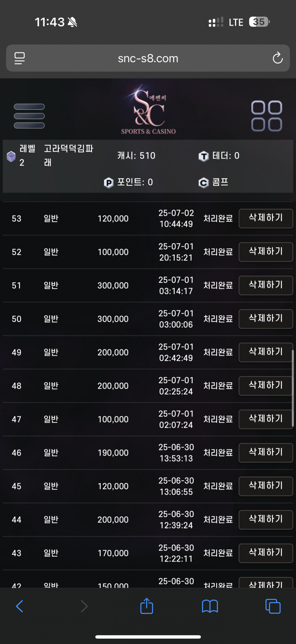Tap the Safari share icon
296x644 pixels.
(x=147, y=606)
